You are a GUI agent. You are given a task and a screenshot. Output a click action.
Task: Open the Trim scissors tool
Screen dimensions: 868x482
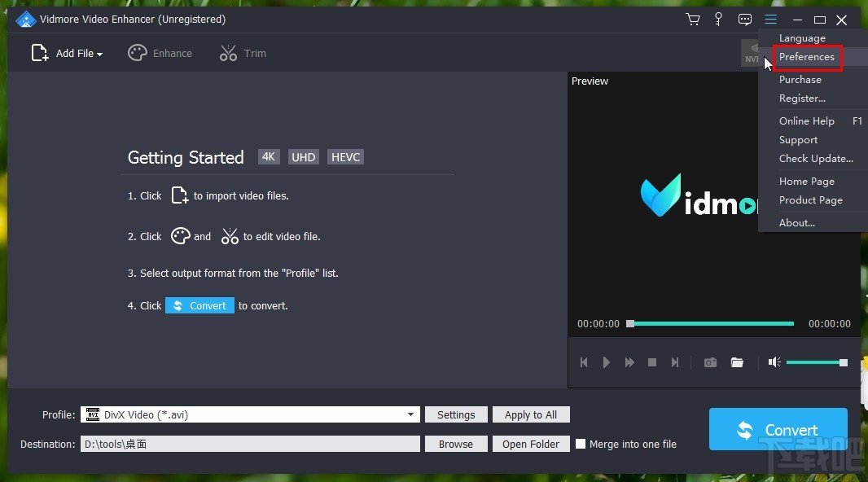point(243,53)
